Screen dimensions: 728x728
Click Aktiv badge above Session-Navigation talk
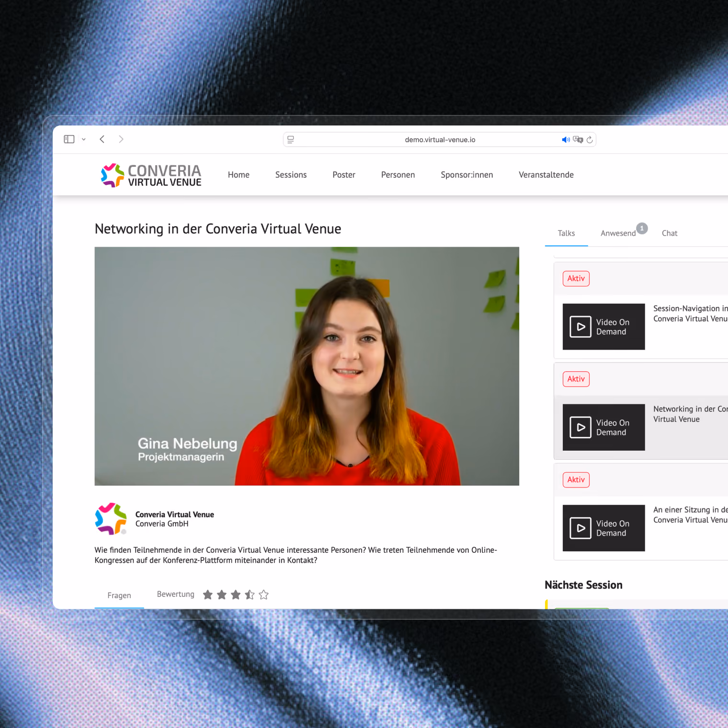point(576,279)
